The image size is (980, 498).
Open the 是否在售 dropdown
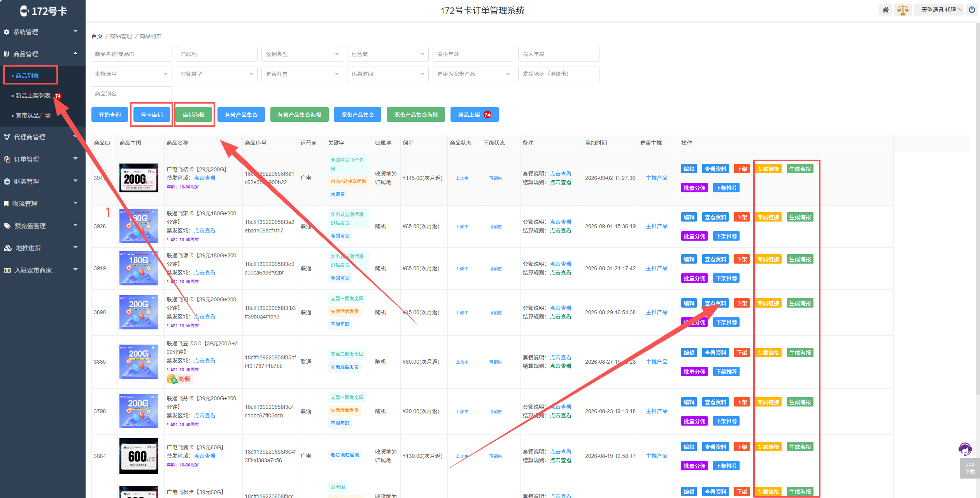click(x=302, y=74)
